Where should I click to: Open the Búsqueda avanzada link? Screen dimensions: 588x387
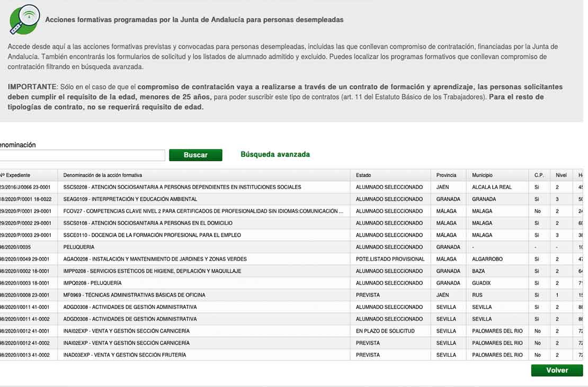(275, 155)
